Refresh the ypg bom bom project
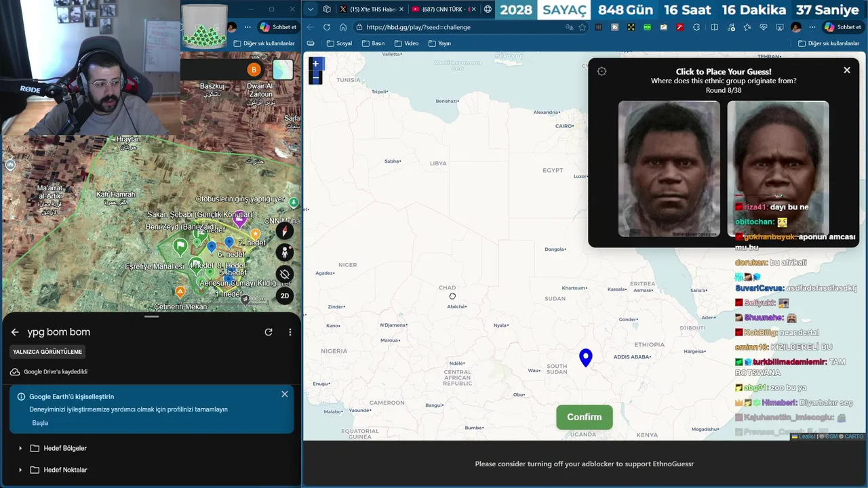868x488 pixels. click(x=269, y=332)
